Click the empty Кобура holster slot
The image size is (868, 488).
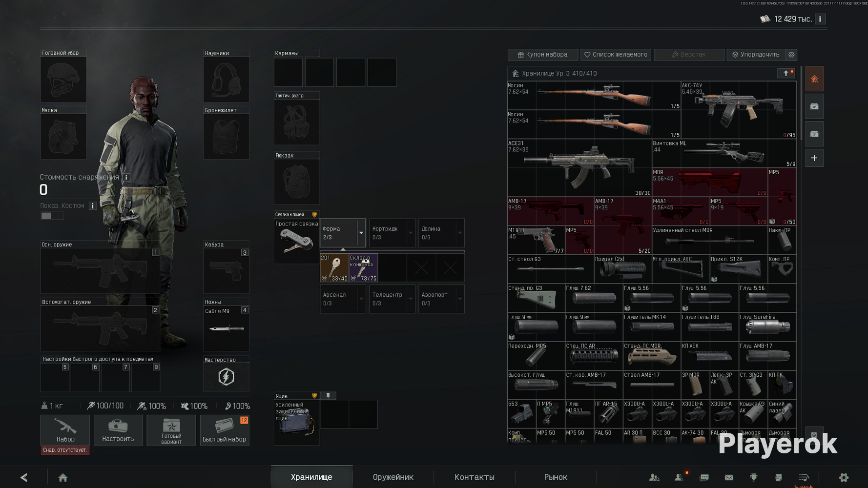[x=226, y=271]
